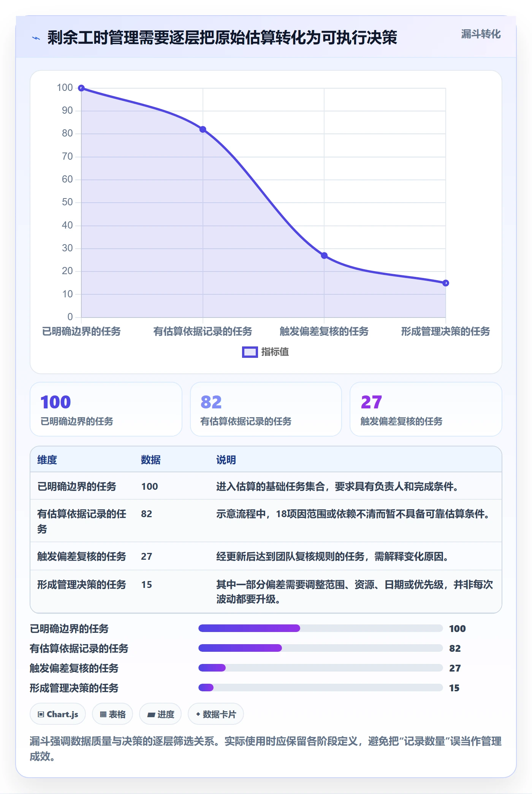Open the card showing 82

coord(266,409)
